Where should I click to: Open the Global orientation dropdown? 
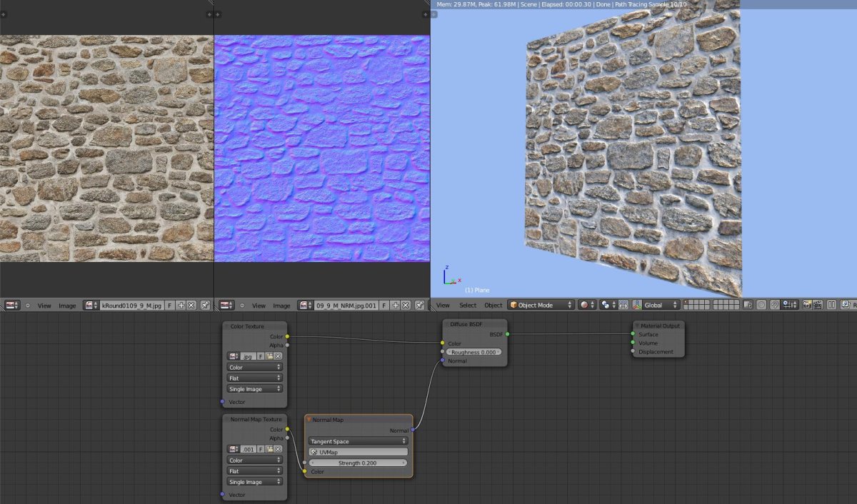(661, 305)
